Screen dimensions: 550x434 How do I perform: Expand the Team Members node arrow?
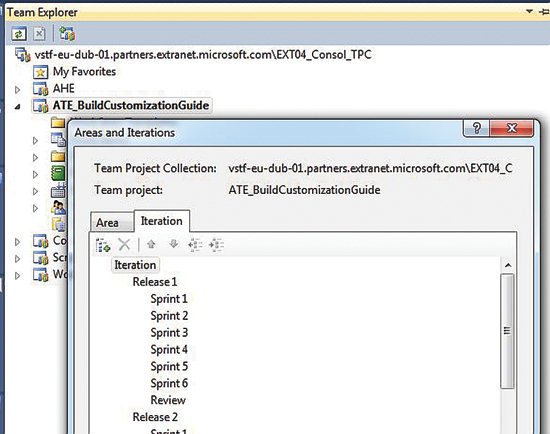tap(35, 208)
